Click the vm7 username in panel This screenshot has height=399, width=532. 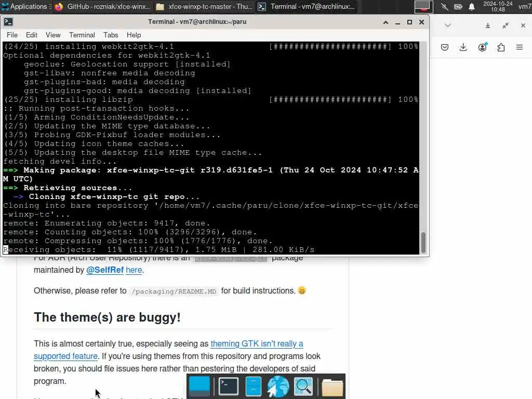525,6
